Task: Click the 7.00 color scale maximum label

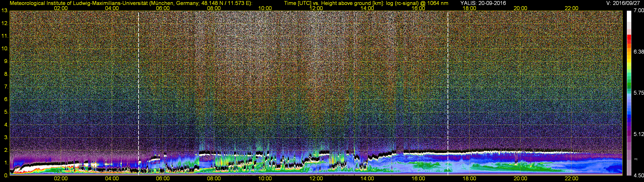Action: pyautogui.click(x=638, y=10)
